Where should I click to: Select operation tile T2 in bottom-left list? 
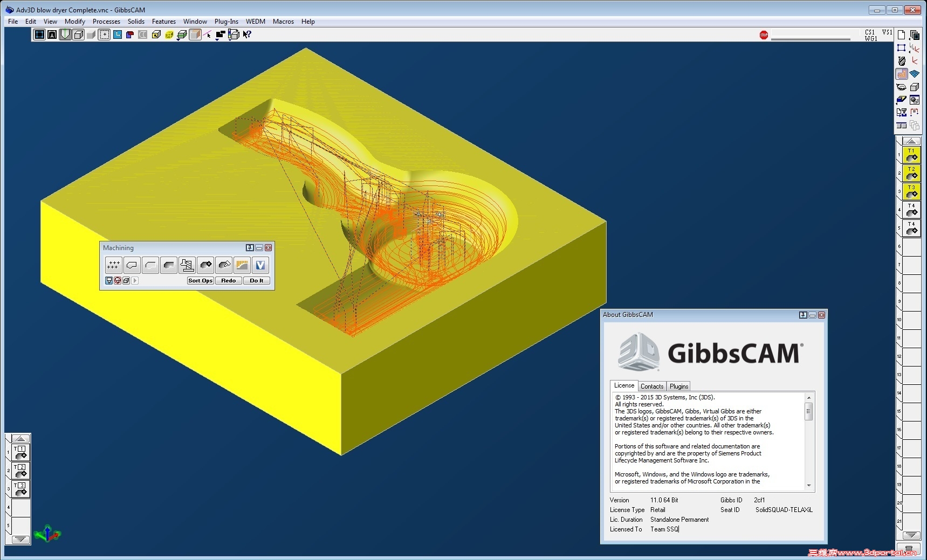tap(20, 471)
